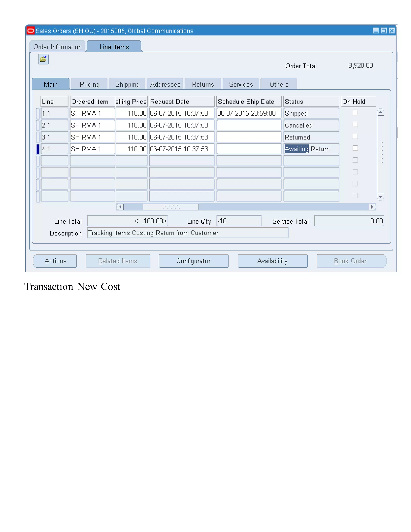Click the Returned status cell
Screen dimensions: 411x532
pos(311,137)
